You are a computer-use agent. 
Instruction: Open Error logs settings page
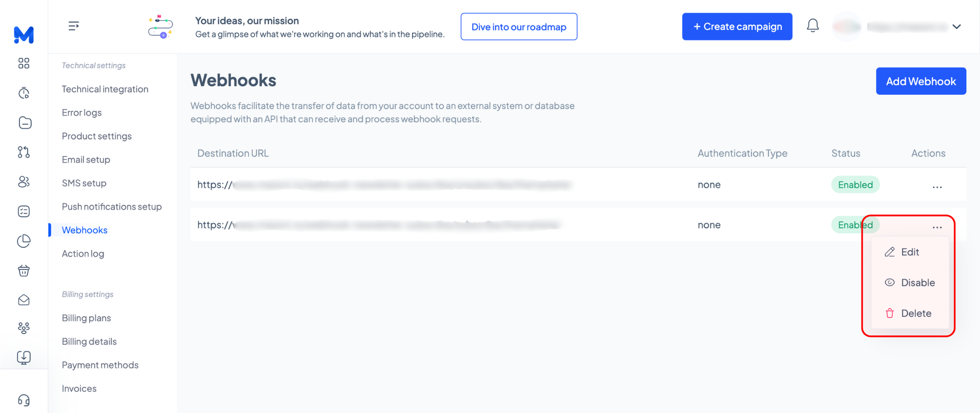tap(82, 113)
